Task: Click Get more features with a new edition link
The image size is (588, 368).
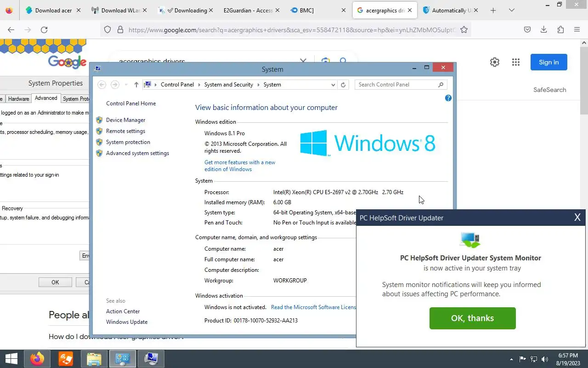Action: coord(240,166)
